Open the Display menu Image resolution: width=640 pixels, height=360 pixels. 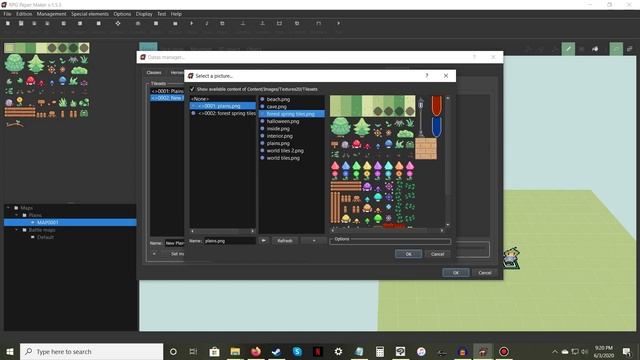coord(144,14)
